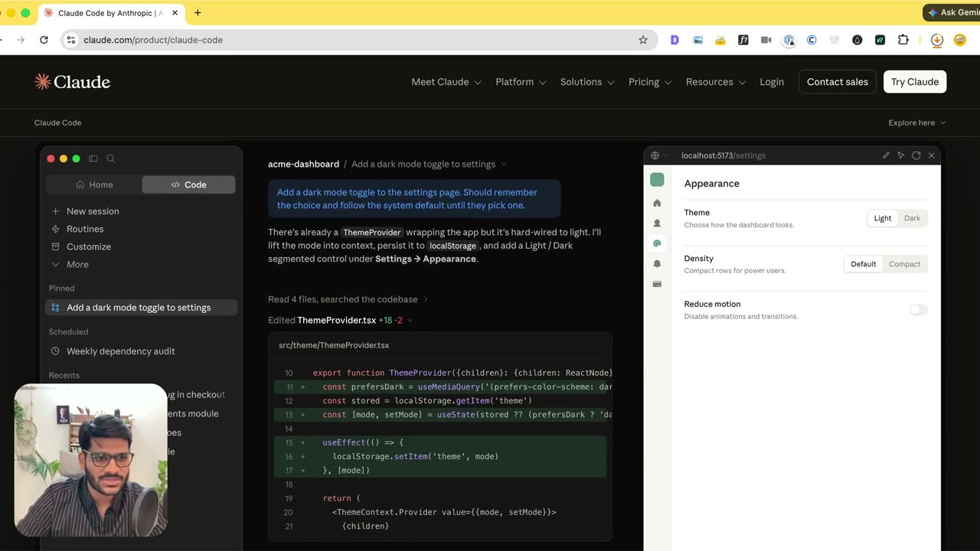980x551 pixels.
Task: Open the user profile icon in the dashboard sidebar
Action: 657,223
